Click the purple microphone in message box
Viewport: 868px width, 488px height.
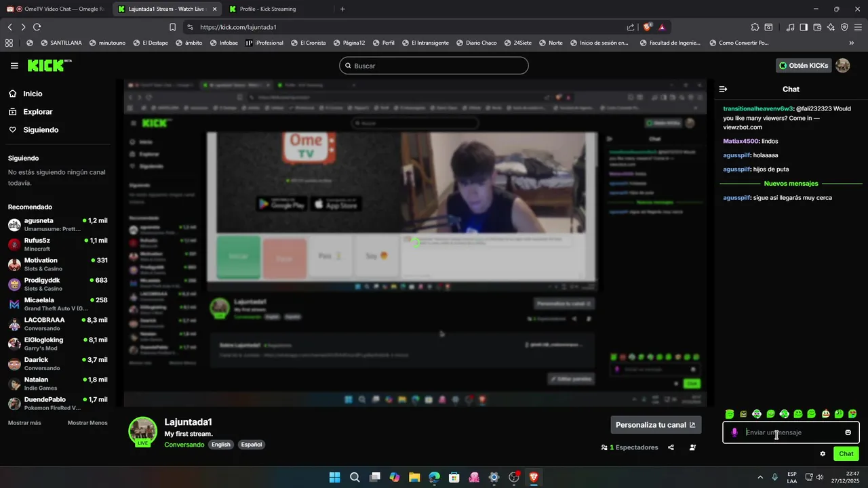pyautogui.click(x=734, y=432)
